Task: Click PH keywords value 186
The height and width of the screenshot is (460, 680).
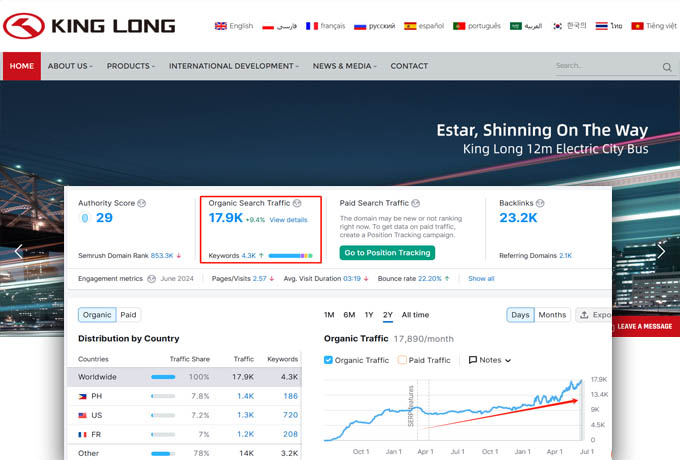Action: 290,396
